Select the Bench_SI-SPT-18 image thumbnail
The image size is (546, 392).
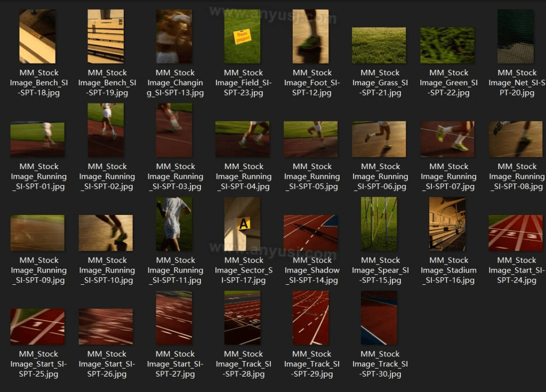click(x=37, y=36)
